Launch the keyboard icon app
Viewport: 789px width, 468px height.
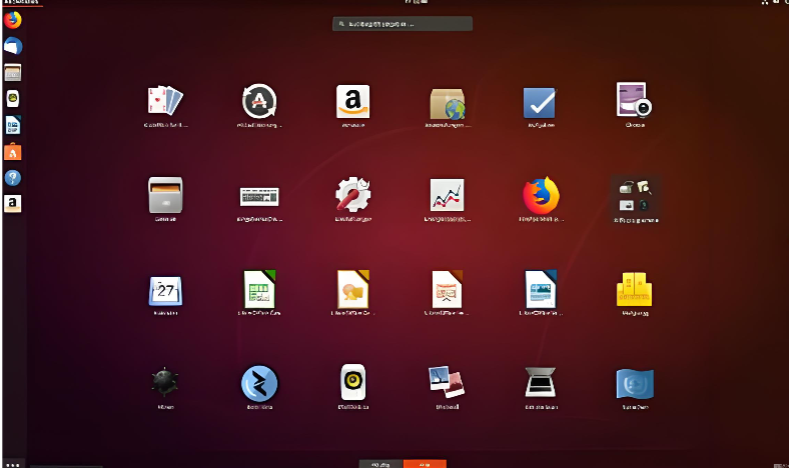259,196
